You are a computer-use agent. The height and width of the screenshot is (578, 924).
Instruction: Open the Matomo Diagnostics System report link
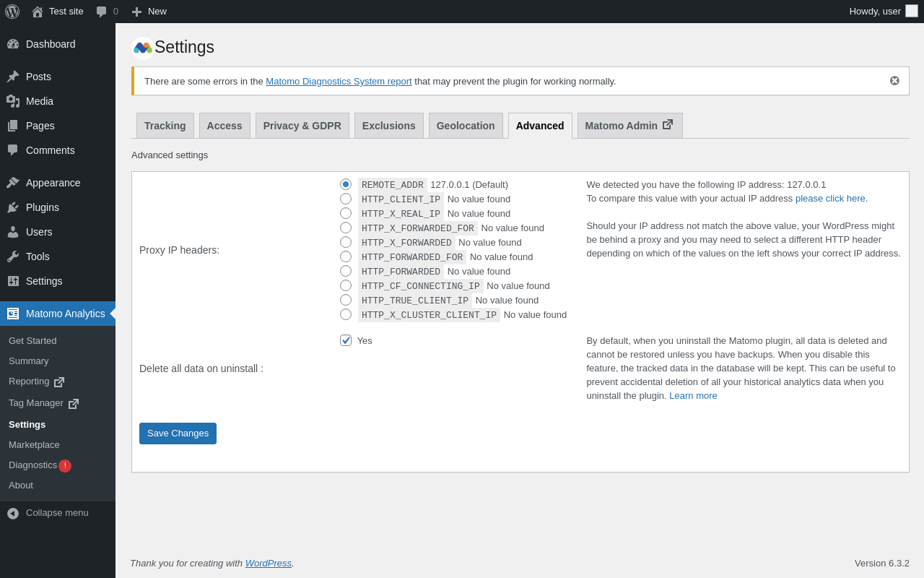coord(339,82)
